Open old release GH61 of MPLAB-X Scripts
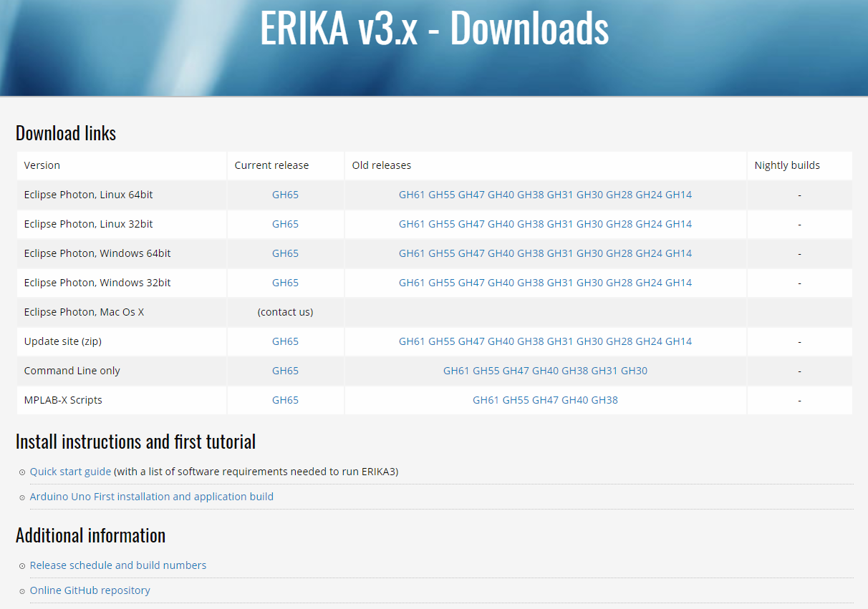The width and height of the screenshot is (868, 609). (486, 400)
